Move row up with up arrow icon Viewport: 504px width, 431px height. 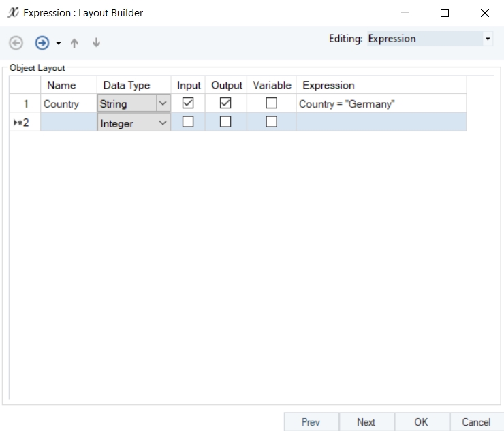pos(74,43)
